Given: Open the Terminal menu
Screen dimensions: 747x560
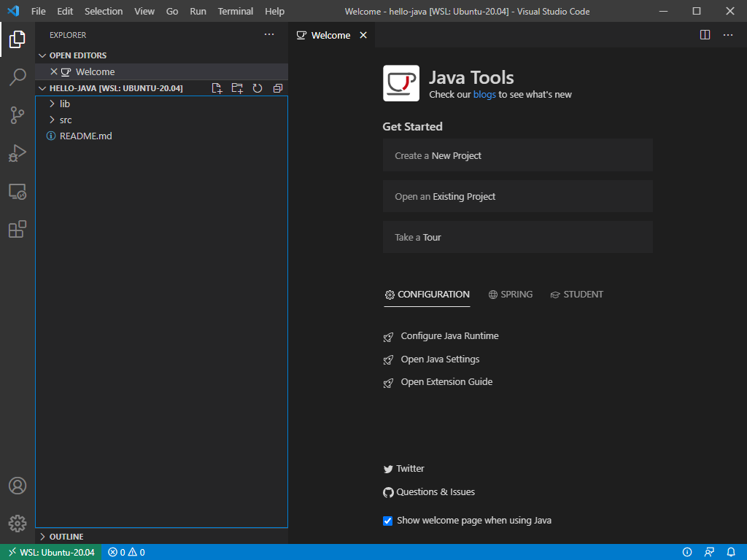Looking at the screenshot, I should (x=236, y=11).
